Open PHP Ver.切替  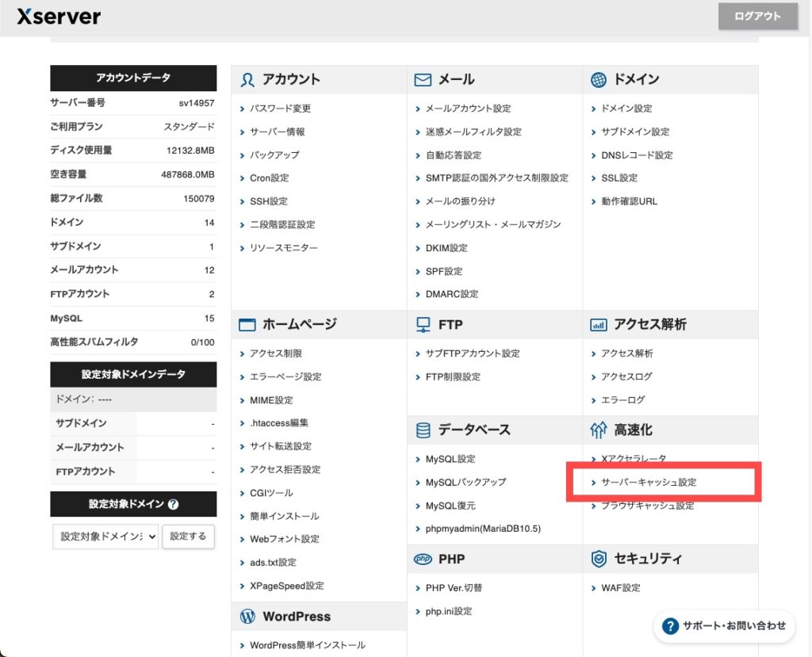[x=454, y=588]
